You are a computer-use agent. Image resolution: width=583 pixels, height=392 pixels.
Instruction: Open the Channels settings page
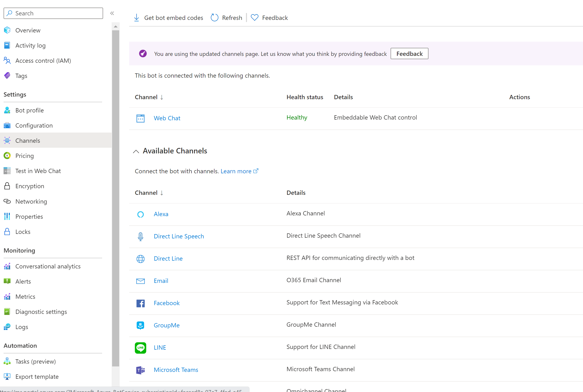point(27,140)
